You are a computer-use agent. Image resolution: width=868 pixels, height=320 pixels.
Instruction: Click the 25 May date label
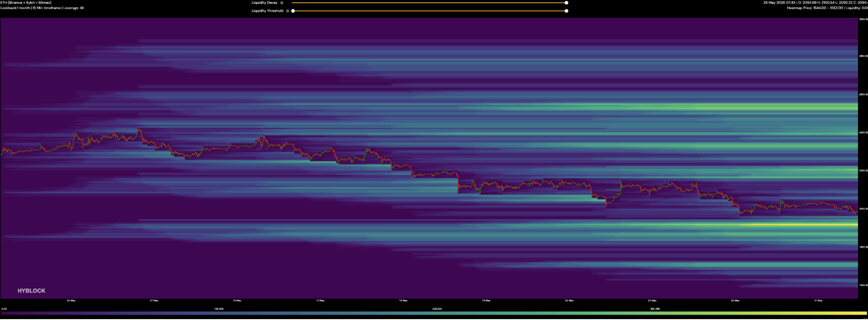pos(652,300)
